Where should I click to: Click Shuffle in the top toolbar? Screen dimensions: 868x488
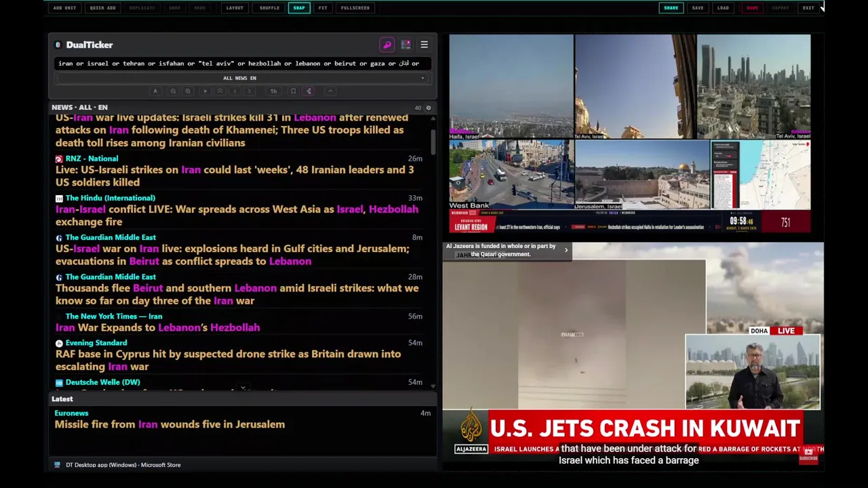coord(269,7)
